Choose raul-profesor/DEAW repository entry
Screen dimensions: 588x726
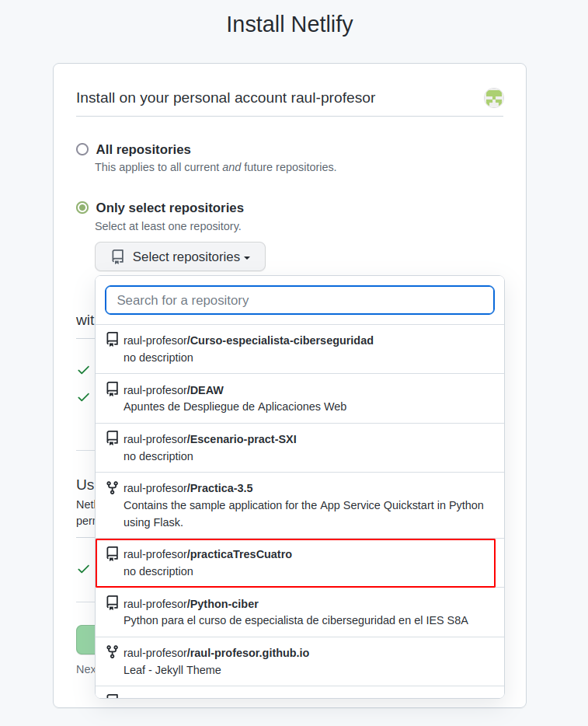pos(295,398)
